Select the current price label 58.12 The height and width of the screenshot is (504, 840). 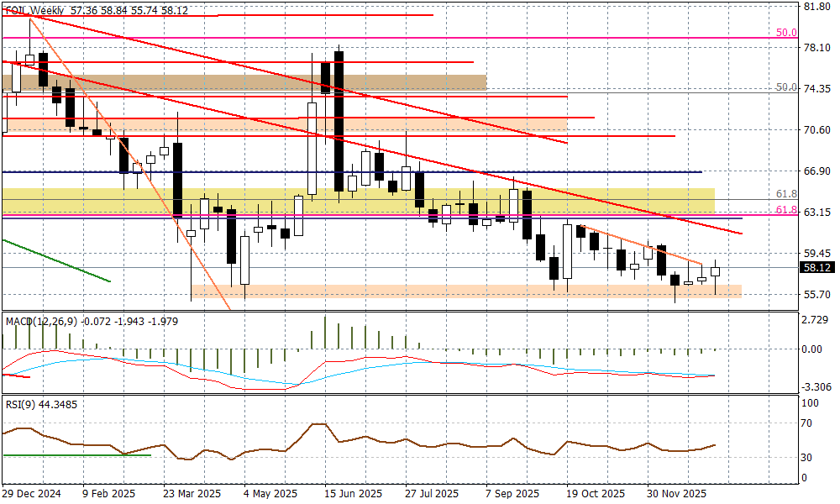pos(817,268)
